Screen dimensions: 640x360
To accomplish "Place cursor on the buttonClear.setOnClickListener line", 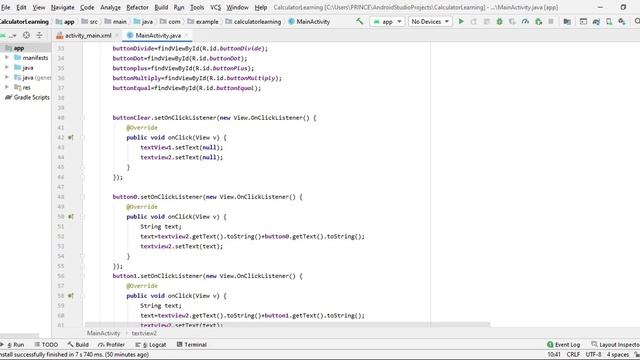I will (214, 118).
